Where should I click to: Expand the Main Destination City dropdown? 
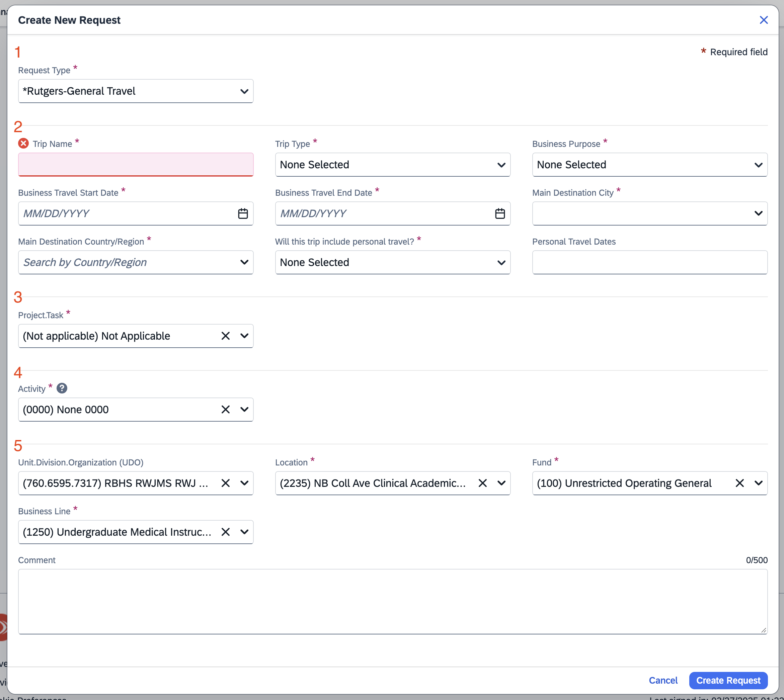click(649, 213)
